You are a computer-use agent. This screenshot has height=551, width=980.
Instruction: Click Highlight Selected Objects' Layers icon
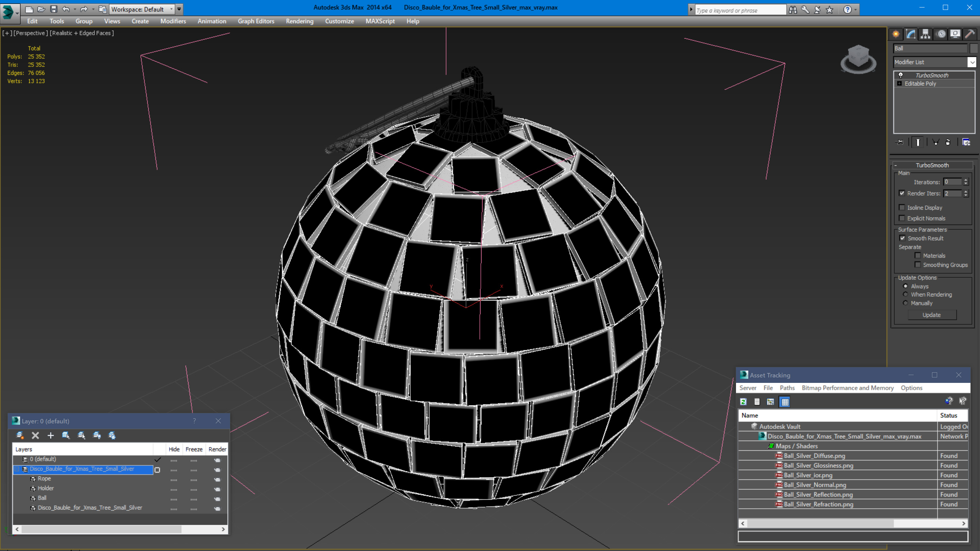81,435
